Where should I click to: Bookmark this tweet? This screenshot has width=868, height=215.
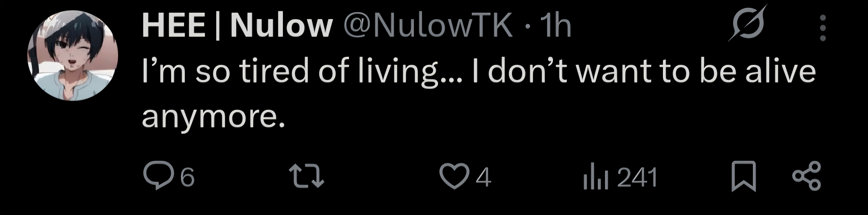(x=744, y=176)
